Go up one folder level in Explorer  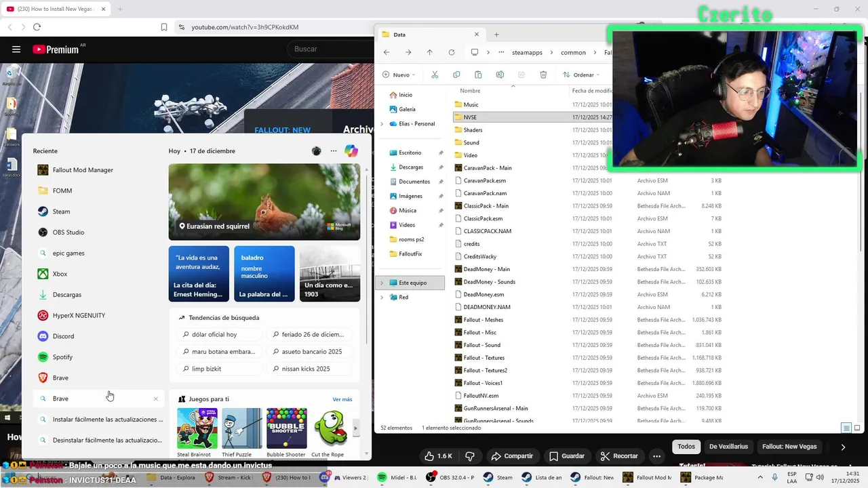429,52
